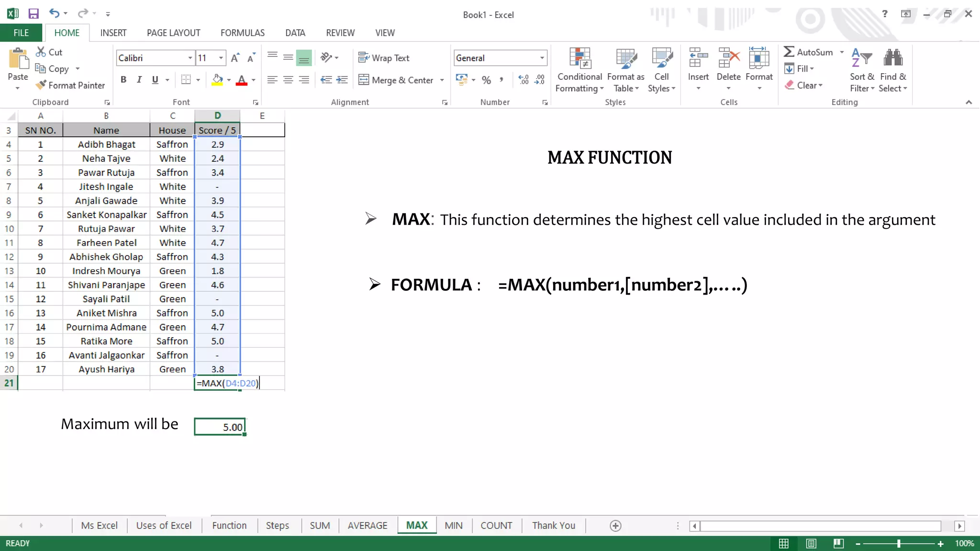
Task: Switch to the PAGE LAYOUT tab
Action: point(173,33)
